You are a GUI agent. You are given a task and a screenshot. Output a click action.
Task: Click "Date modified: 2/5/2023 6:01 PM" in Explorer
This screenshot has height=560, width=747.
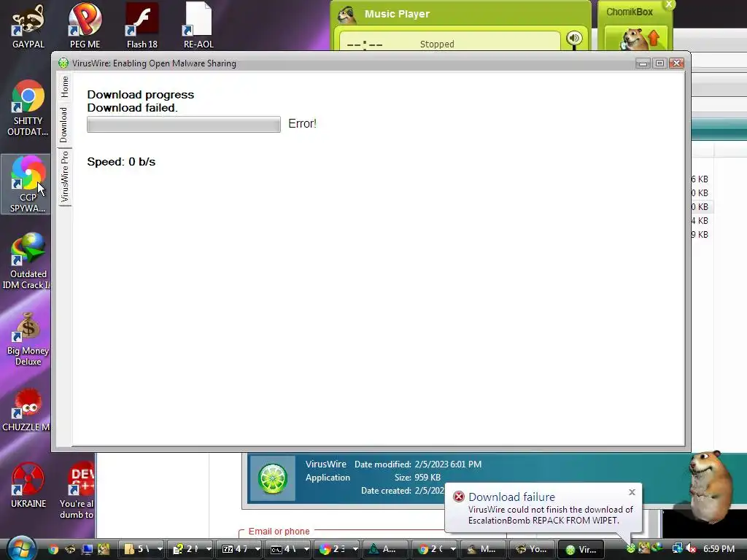[x=418, y=464]
